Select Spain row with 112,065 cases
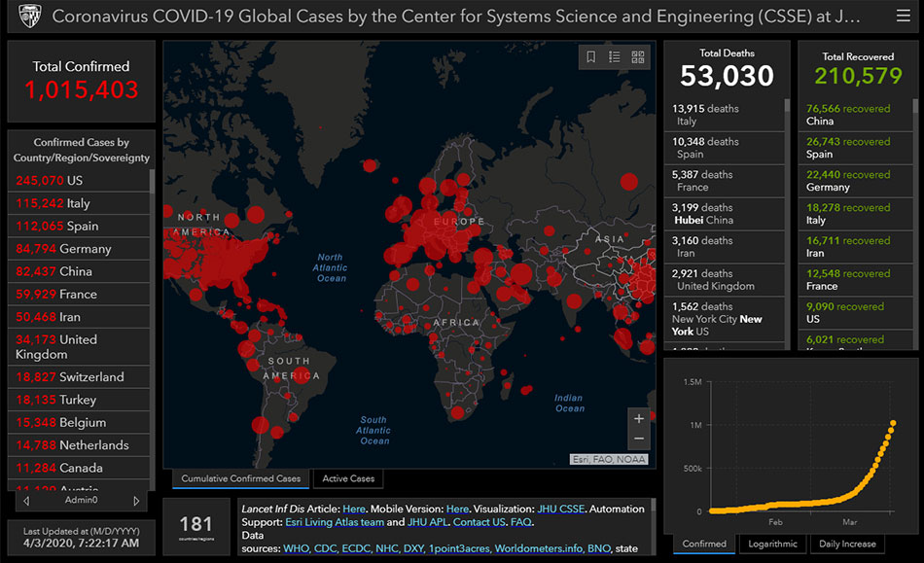This screenshot has width=924, height=563. click(x=79, y=226)
